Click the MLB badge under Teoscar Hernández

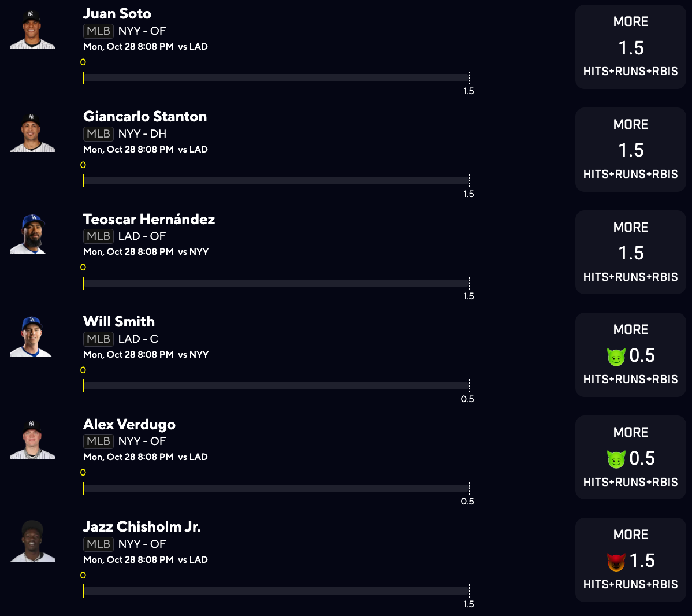pos(98,236)
